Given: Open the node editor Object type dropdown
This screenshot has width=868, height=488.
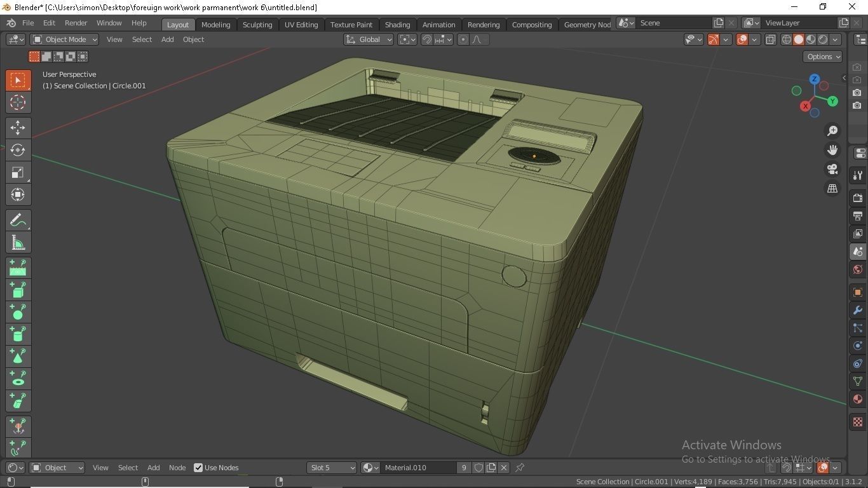Looking at the screenshot, I should tap(57, 468).
